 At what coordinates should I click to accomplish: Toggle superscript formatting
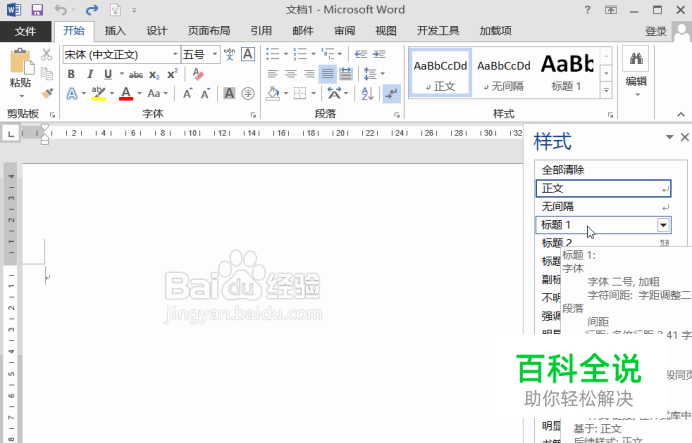point(172,74)
